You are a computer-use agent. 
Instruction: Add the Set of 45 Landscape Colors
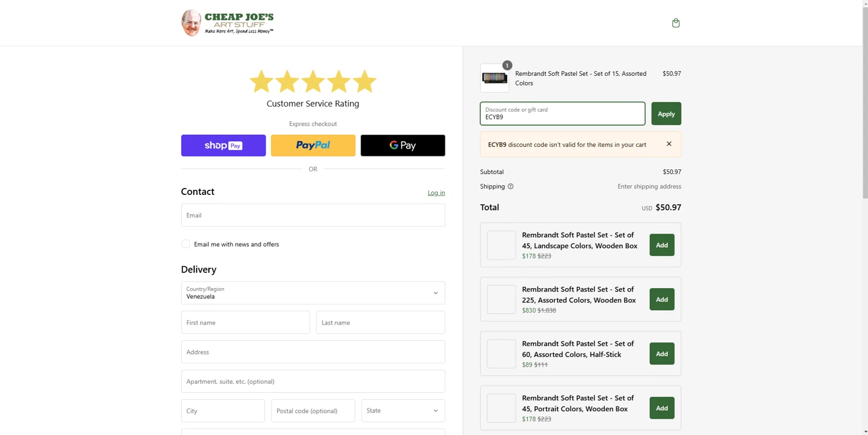tap(662, 245)
